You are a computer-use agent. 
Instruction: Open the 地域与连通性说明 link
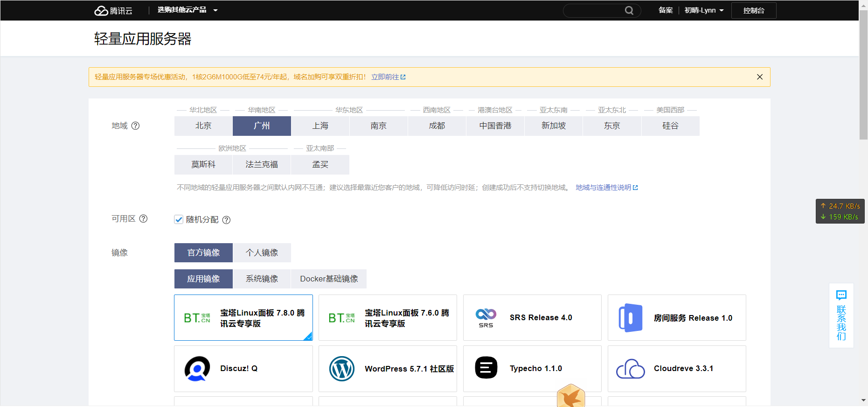(603, 188)
